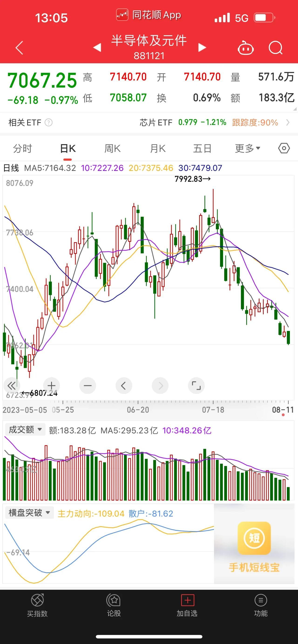298x644 pixels.
Task: Open search with the magnifier icon
Action: click(x=275, y=47)
